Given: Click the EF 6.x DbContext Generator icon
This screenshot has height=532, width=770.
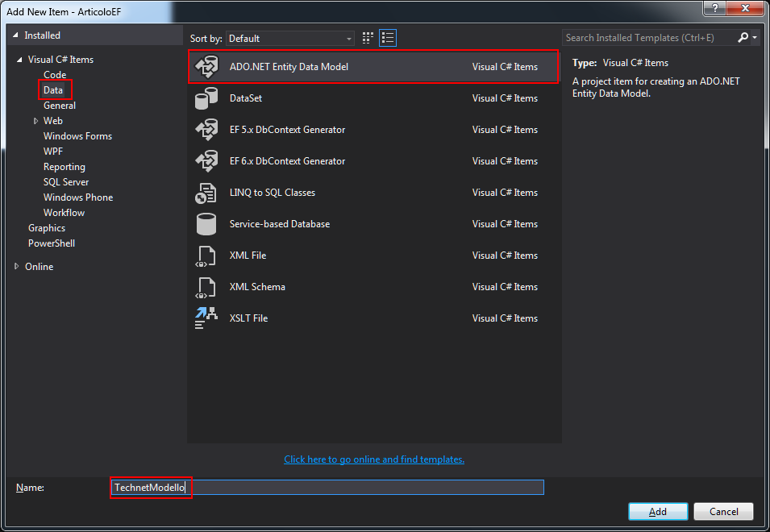Looking at the screenshot, I should (x=206, y=161).
